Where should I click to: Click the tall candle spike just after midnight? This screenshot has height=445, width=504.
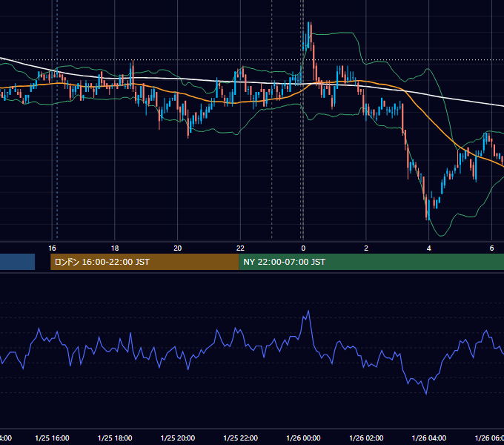click(x=308, y=35)
